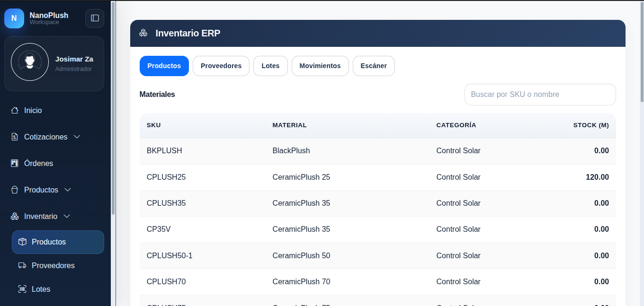
Task: Click the main page vertical scrollbar
Action: click(x=642, y=52)
